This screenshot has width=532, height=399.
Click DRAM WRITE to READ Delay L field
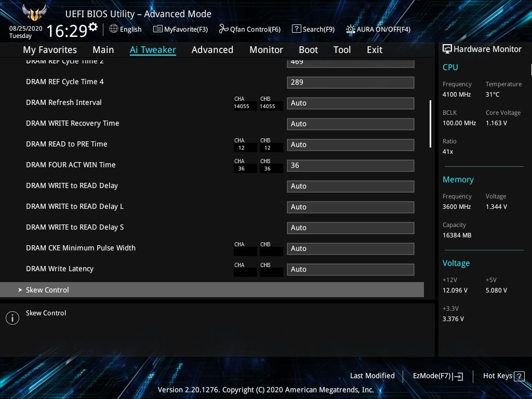pyautogui.click(x=351, y=207)
